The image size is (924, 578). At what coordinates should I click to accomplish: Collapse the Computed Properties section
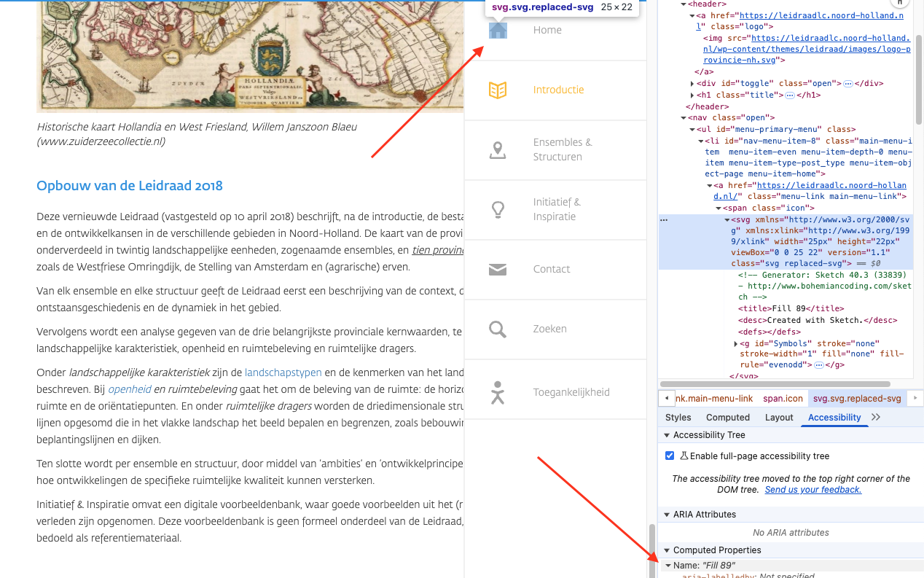tap(666, 550)
